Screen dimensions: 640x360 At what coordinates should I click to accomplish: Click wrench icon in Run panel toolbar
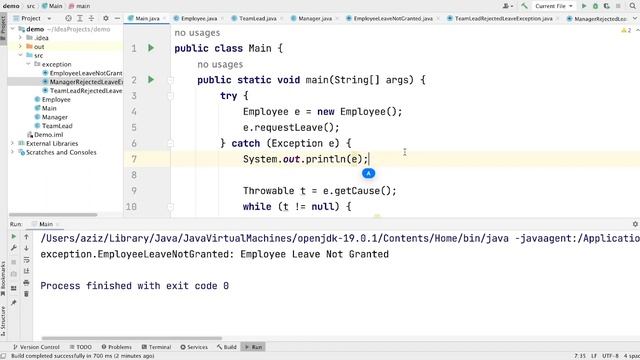13,248
